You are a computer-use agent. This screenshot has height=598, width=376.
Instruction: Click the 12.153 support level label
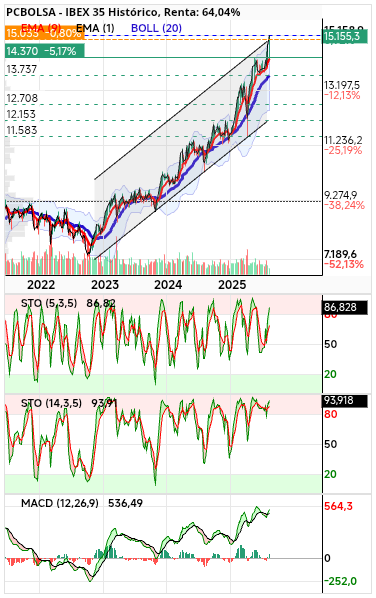[x=21, y=114]
